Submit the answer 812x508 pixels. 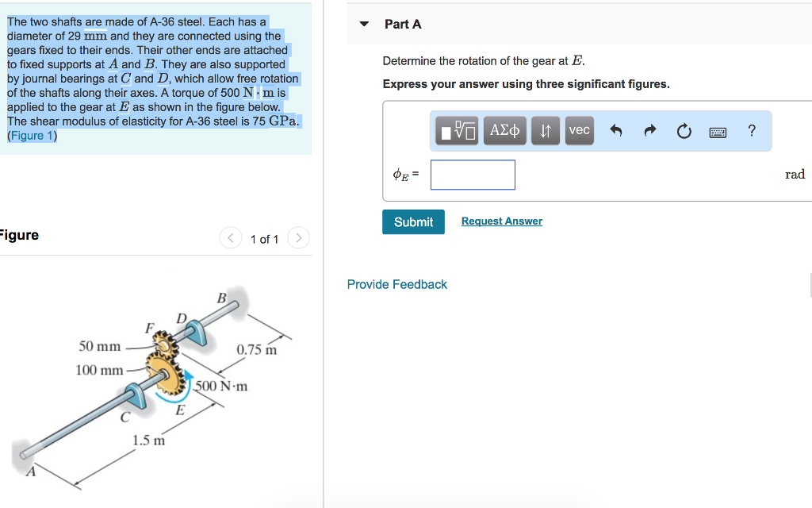(x=413, y=222)
